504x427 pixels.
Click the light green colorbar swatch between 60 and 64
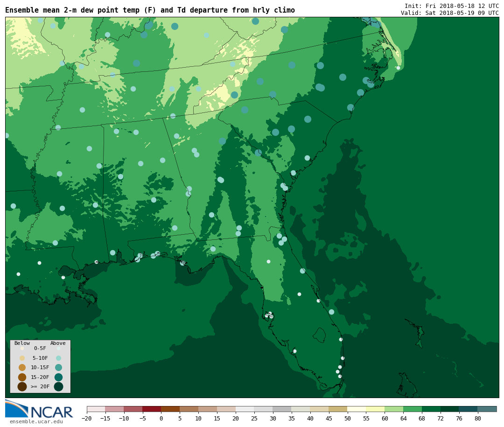tap(394, 409)
